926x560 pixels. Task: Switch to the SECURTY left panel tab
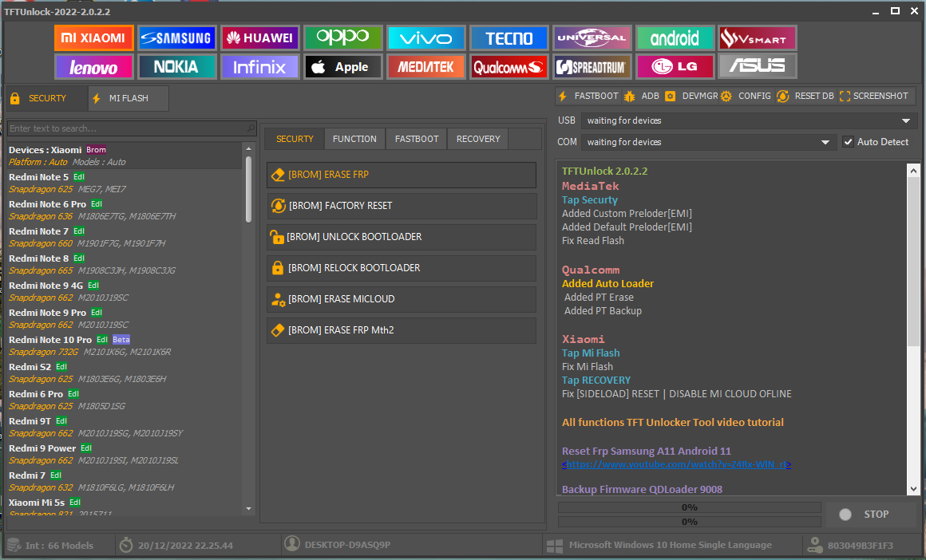[x=46, y=98]
